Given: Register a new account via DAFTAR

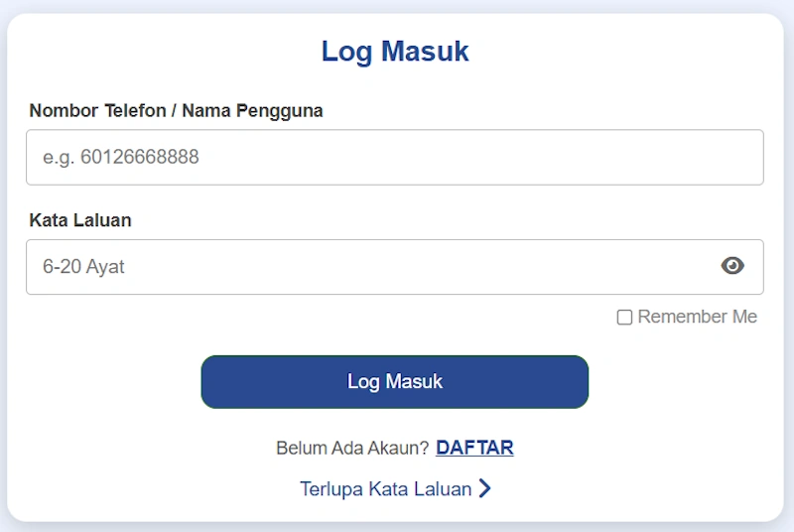Looking at the screenshot, I should 474,448.
